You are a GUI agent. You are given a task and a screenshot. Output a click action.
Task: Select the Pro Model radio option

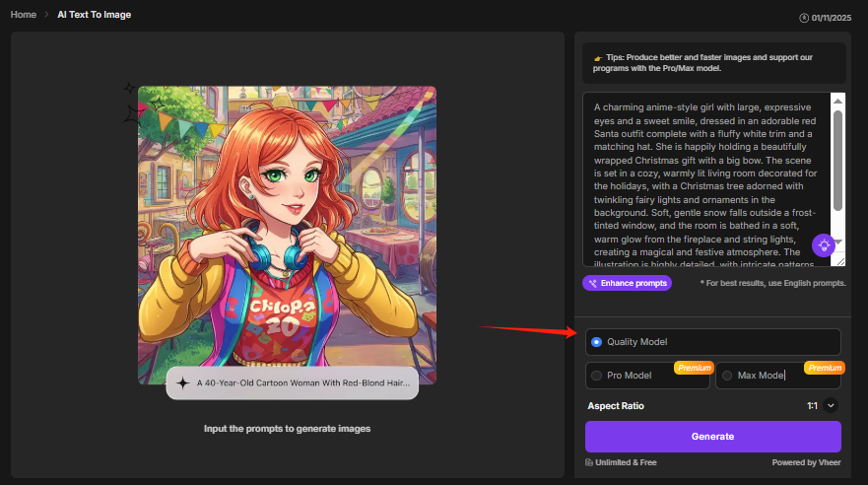(x=596, y=376)
